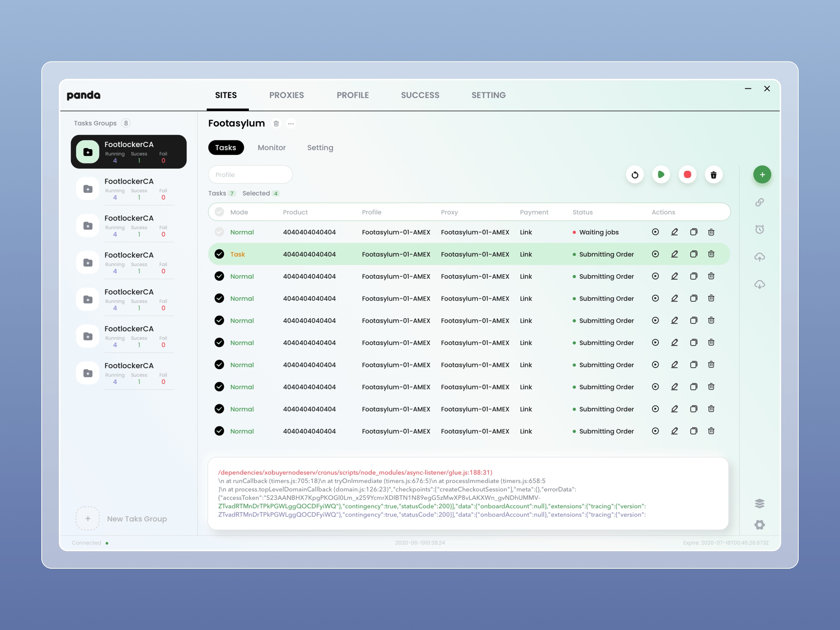Click the cloud upload icon
The image size is (840, 630).
759,257
